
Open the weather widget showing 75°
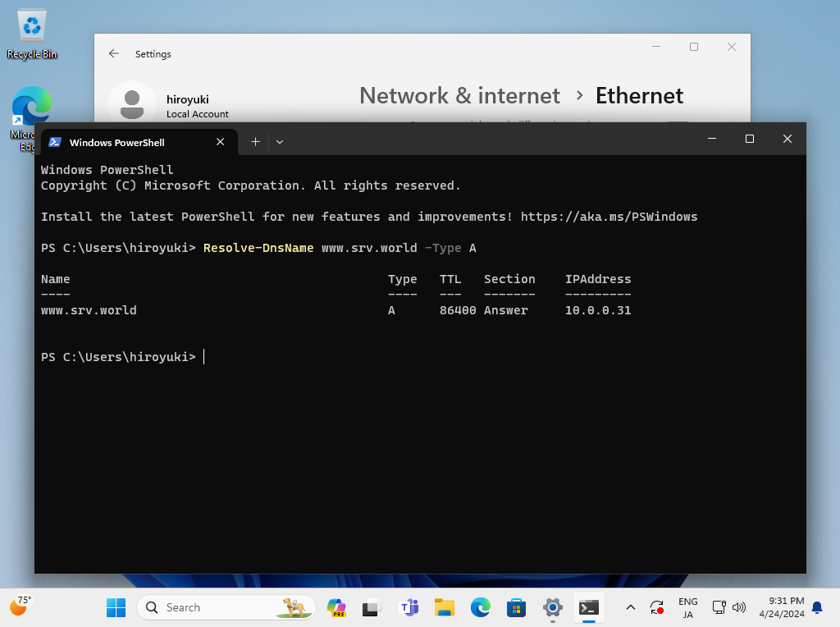point(20,606)
